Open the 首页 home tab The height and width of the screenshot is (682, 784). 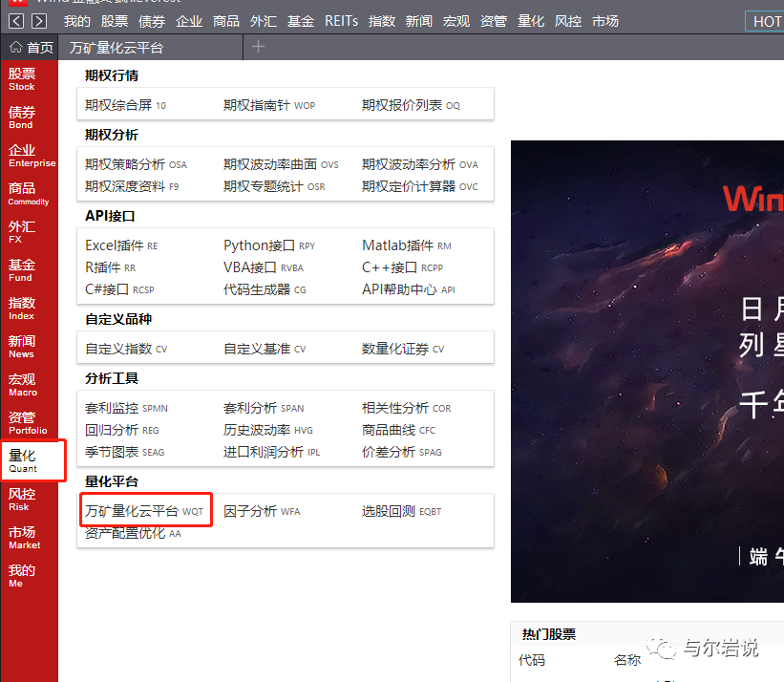click(x=31, y=48)
